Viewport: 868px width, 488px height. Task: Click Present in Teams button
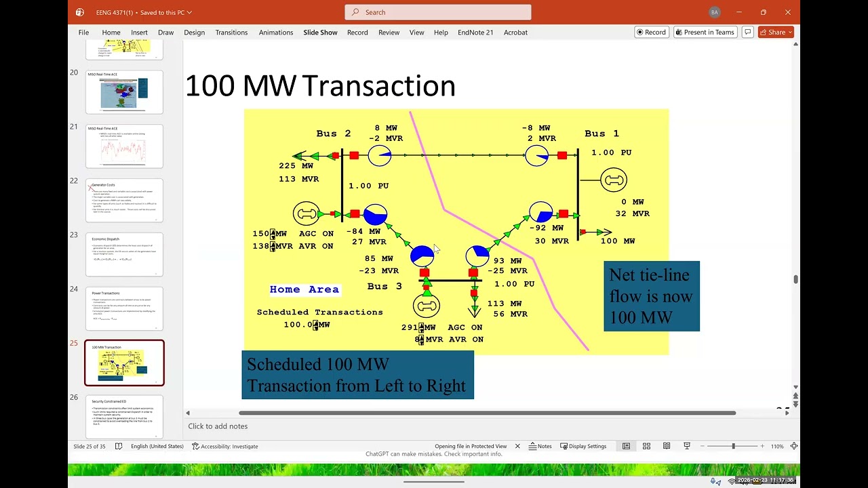coord(705,33)
